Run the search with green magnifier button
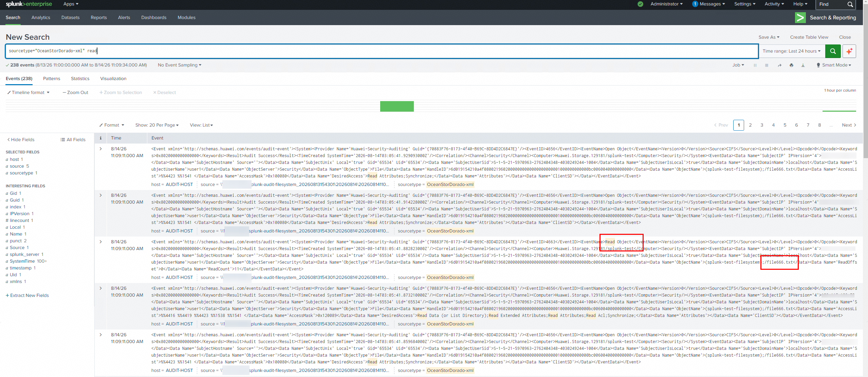 click(833, 51)
